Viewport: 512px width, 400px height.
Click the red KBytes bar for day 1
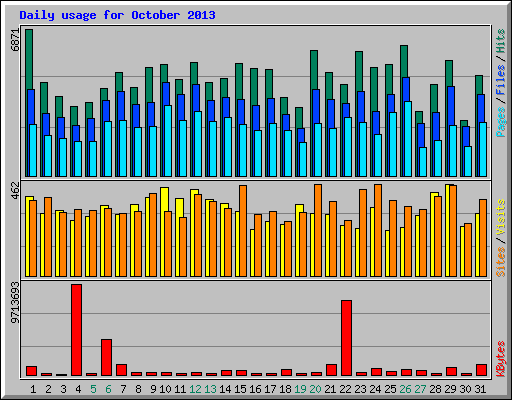pyautogui.click(x=31, y=371)
